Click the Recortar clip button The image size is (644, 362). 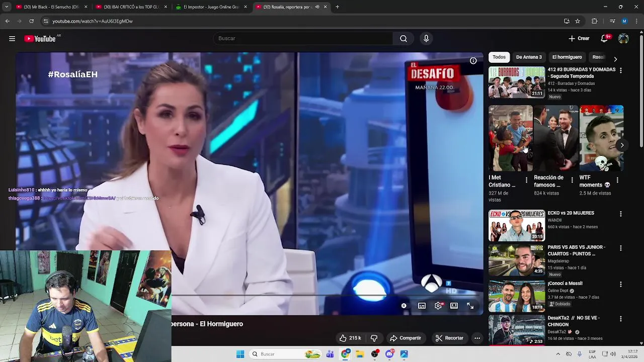click(x=449, y=338)
